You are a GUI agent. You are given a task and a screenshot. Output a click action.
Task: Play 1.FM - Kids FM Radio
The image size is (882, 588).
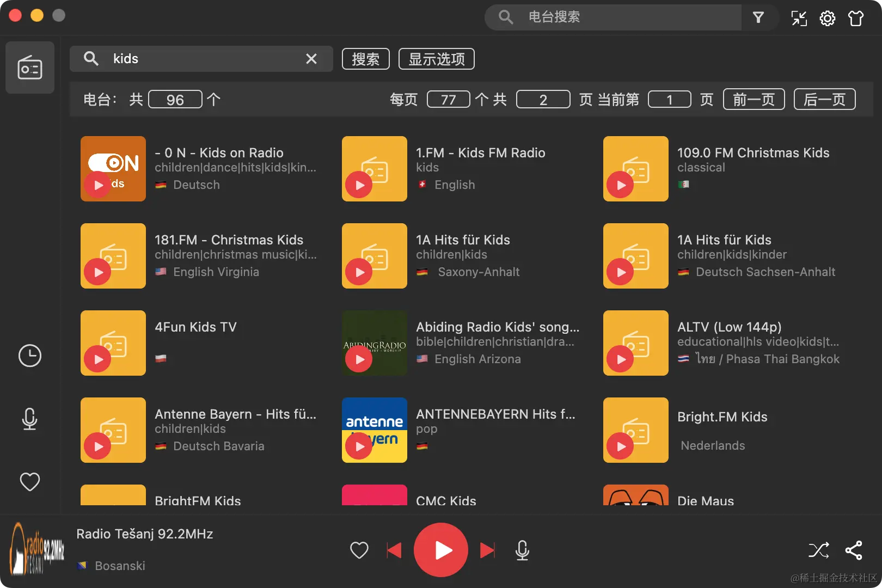[359, 185]
